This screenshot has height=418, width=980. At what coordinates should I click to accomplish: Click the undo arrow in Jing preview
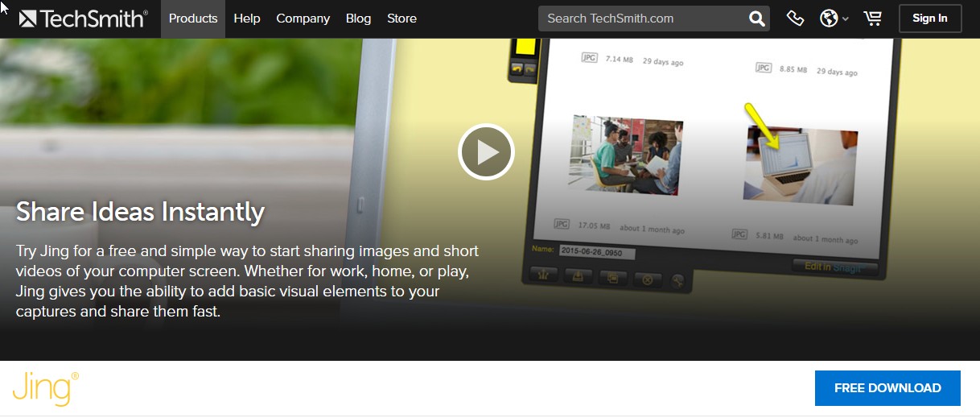[517, 70]
